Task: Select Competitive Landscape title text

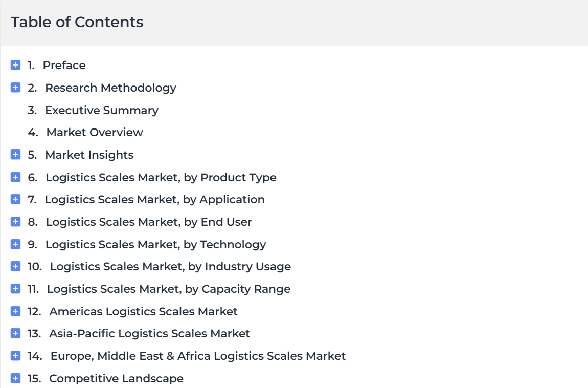Action: click(116, 379)
